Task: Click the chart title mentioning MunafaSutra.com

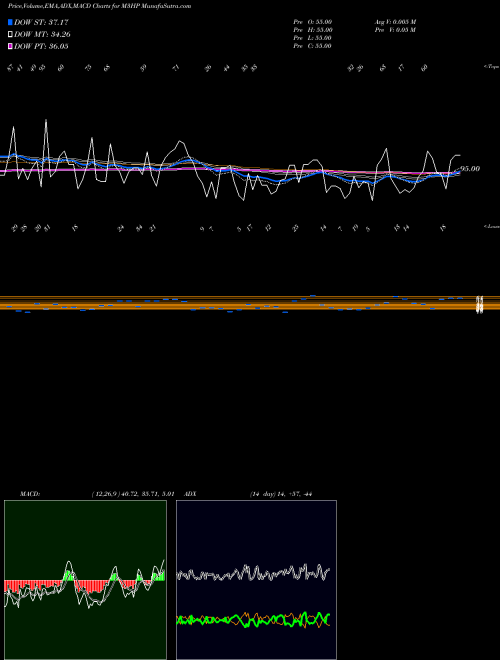Action: (99, 6)
